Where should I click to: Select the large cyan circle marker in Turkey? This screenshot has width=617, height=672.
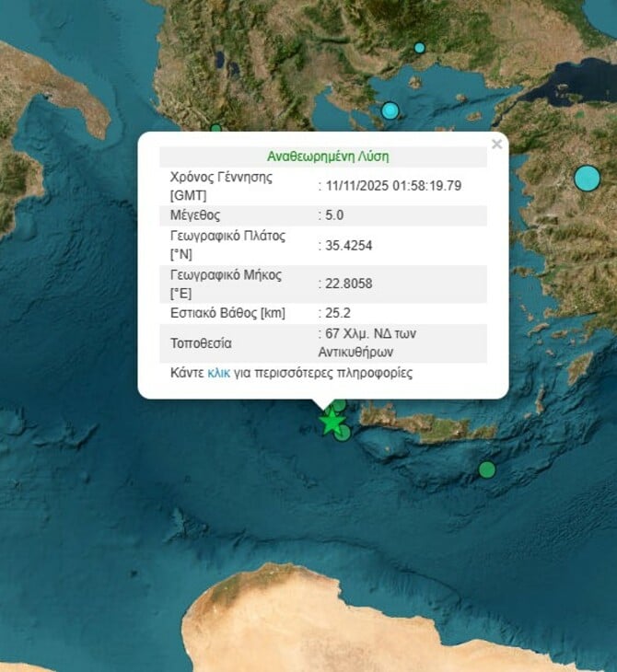pyautogui.click(x=587, y=179)
